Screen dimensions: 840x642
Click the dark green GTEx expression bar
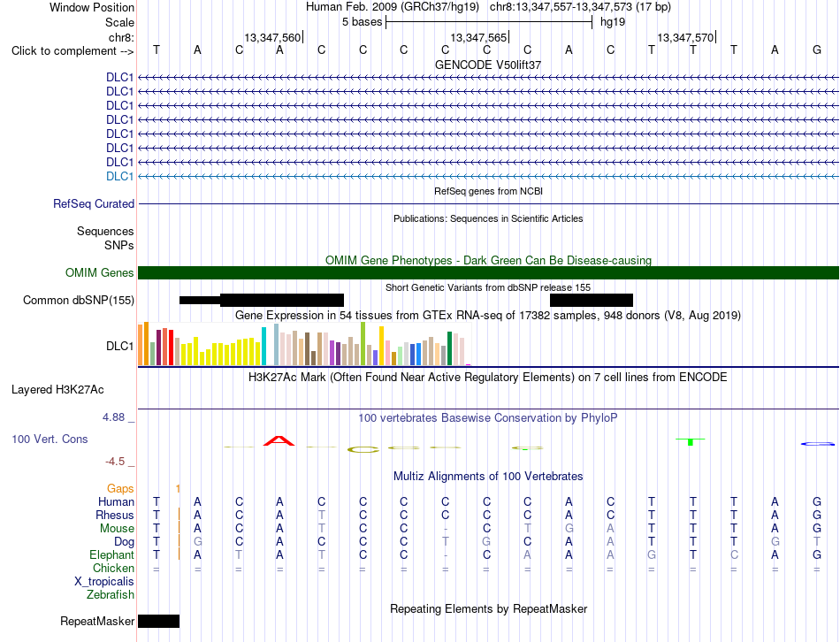tap(450, 348)
